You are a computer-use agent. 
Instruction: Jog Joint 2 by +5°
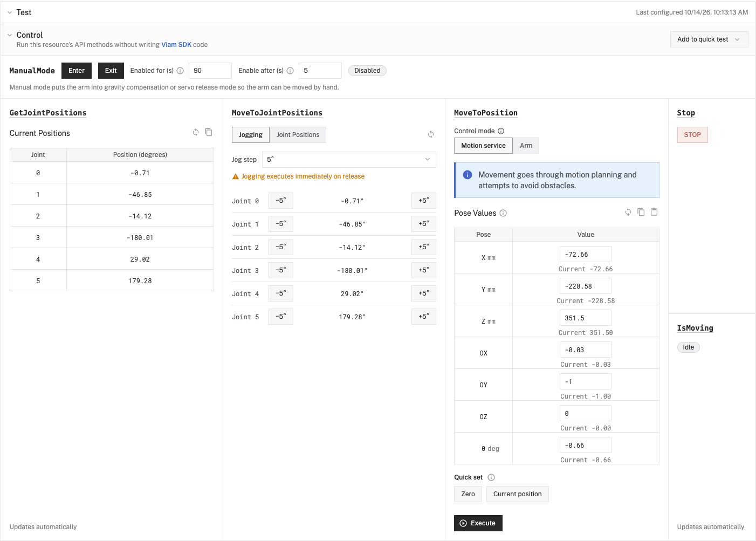click(x=424, y=247)
